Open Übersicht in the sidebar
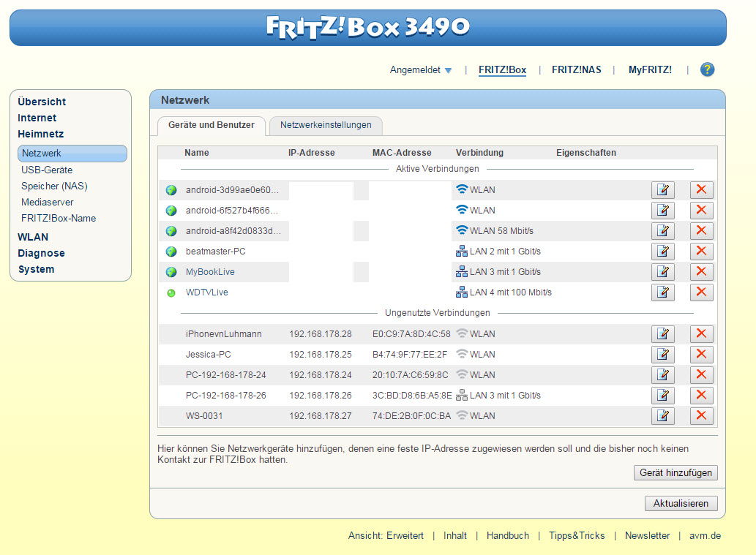 click(x=42, y=102)
